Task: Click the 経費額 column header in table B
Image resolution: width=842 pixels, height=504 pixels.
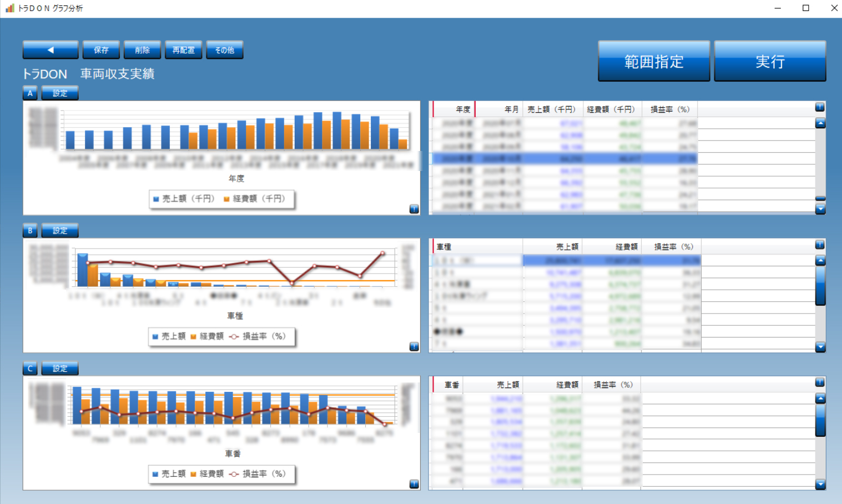Action: pos(611,246)
